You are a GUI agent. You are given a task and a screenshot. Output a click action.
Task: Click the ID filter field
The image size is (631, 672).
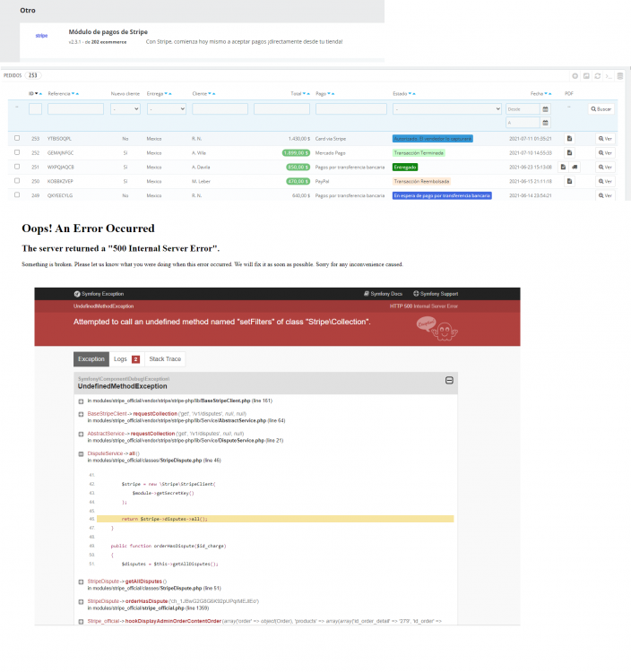pos(35,109)
